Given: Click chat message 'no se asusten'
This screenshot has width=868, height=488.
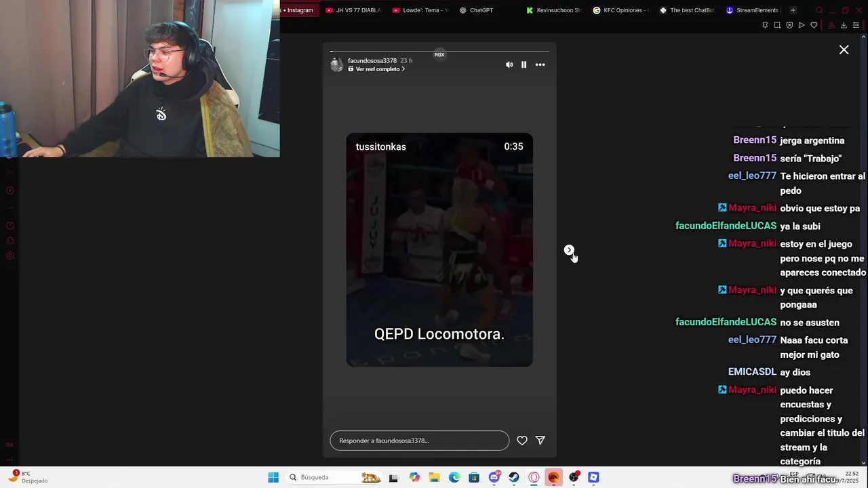Looking at the screenshot, I should pos(810,323).
